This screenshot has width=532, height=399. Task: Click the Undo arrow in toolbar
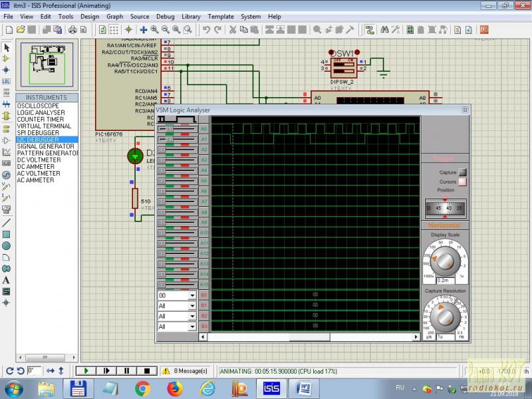(x=206, y=30)
